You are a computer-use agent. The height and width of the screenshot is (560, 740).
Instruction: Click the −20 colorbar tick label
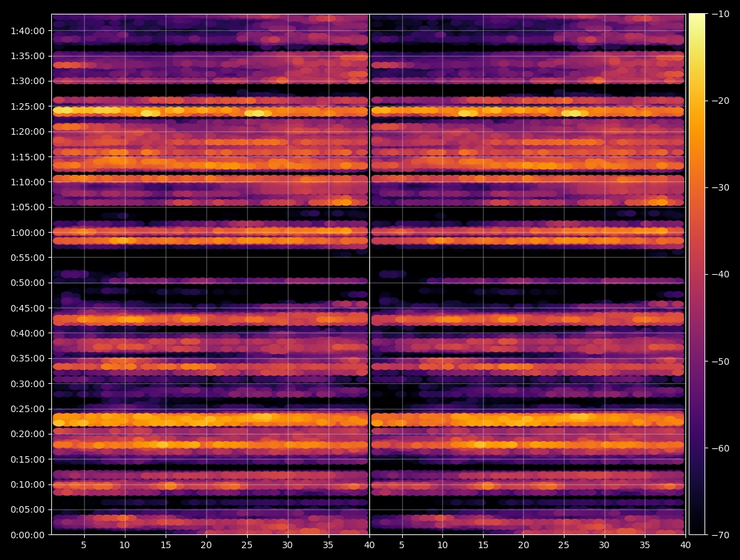720,101
